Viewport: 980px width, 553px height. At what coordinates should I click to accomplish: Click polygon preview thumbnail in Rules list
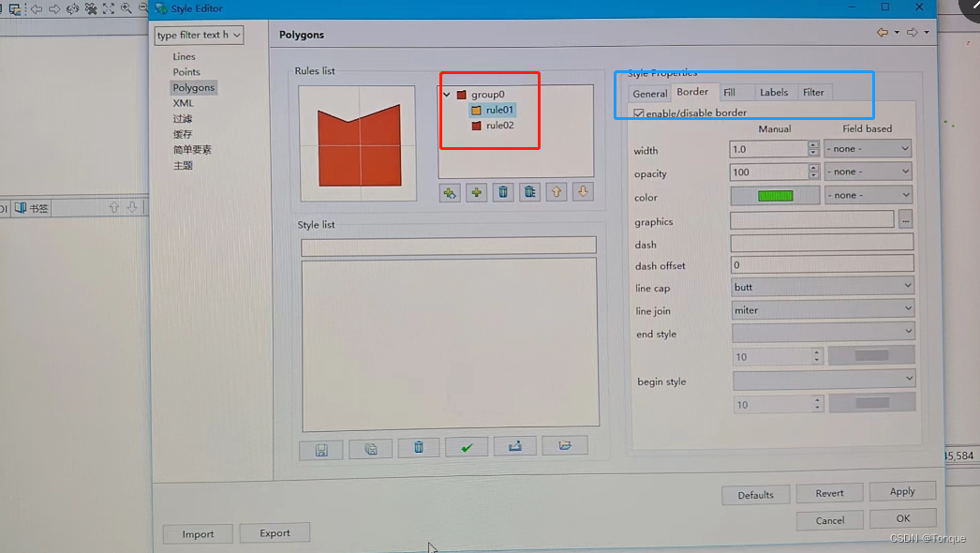click(358, 144)
